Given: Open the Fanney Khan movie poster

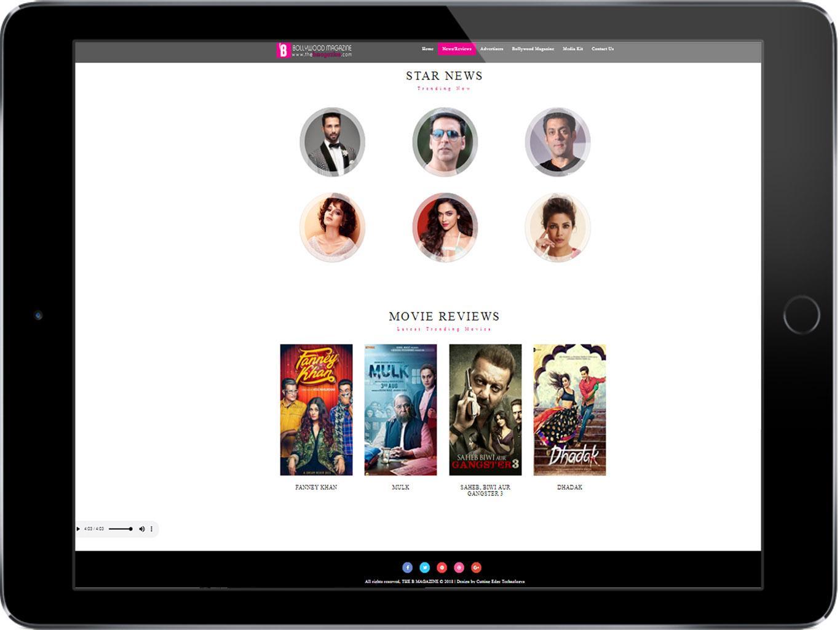Looking at the screenshot, I should [x=316, y=410].
